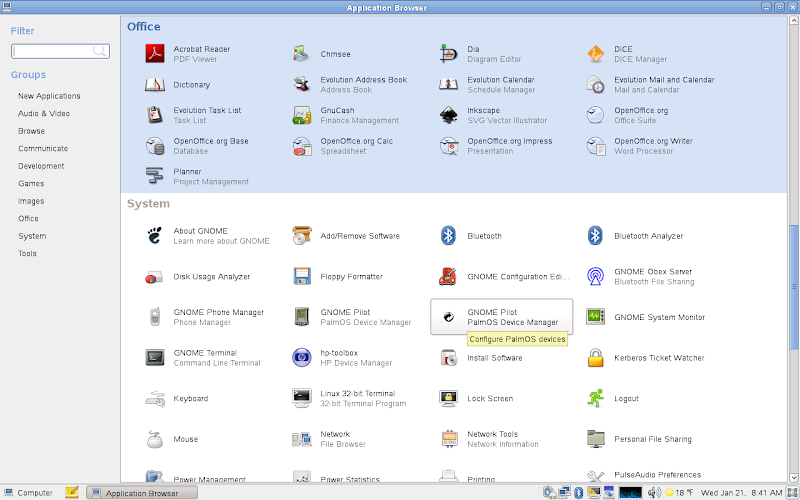Select the Office group in sidebar
Image resolution: width=800 pixels, height=500 pixels.
pyautogui.click(x=28, y=218)
